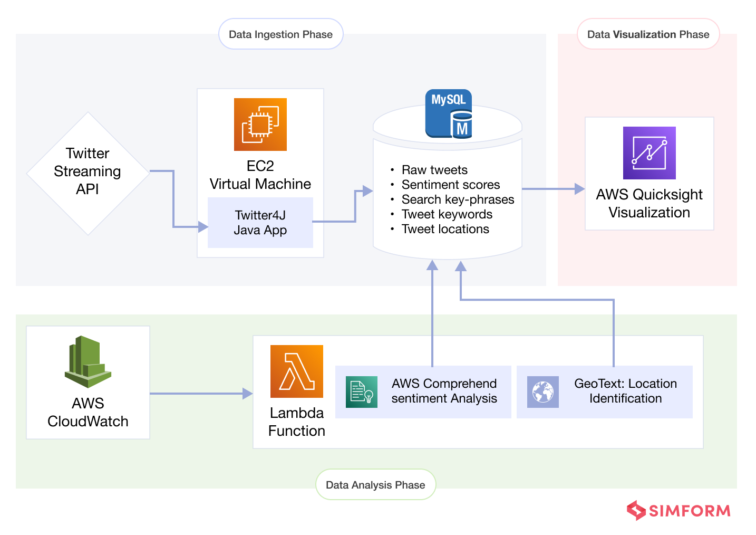Select the Data Analysis Phase label
Viewport: 756px width, 535px height.
pos(376,484)
